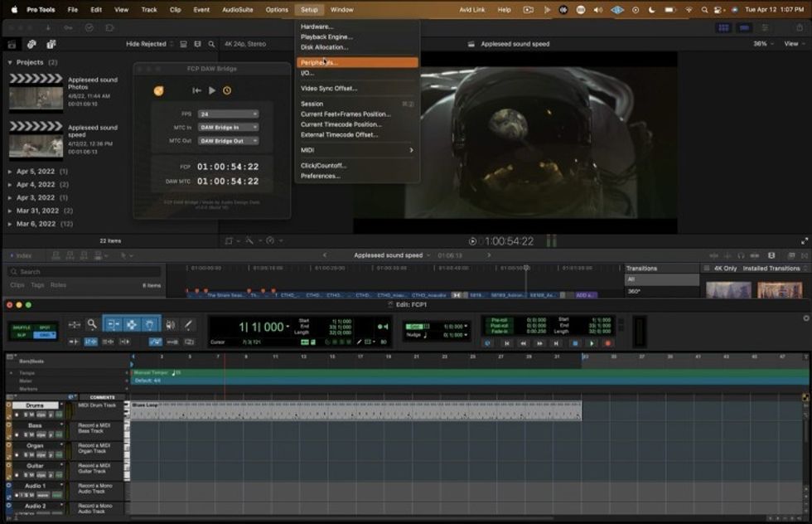Select the Scrubber speaker tool in Pro Tools
This screenshot has width=812, height=524.
tap(170, 324)
